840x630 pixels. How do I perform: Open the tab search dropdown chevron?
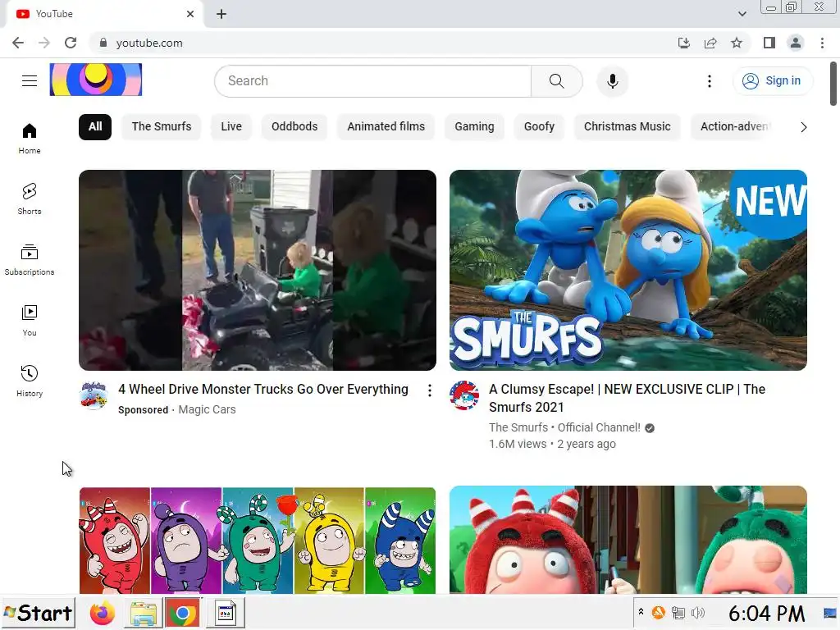(x=742, y=14)
